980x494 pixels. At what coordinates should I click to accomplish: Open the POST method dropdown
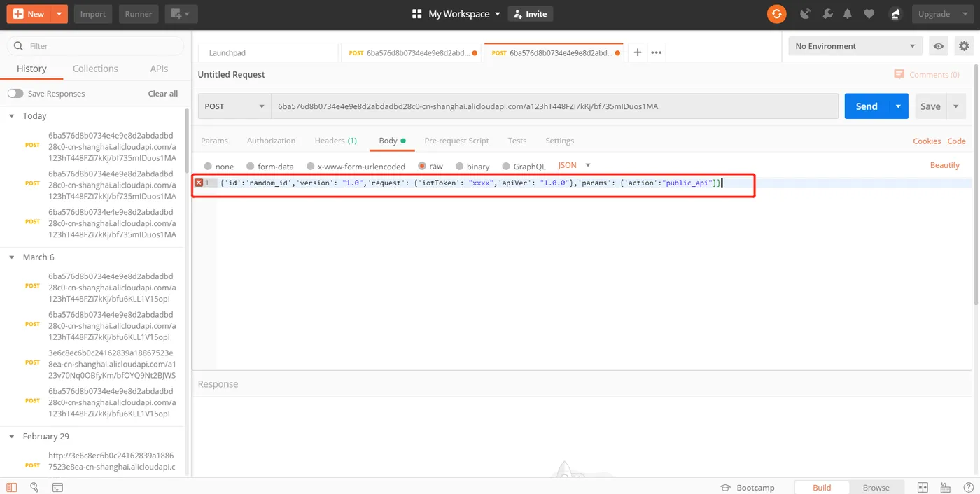coord(234,106)
